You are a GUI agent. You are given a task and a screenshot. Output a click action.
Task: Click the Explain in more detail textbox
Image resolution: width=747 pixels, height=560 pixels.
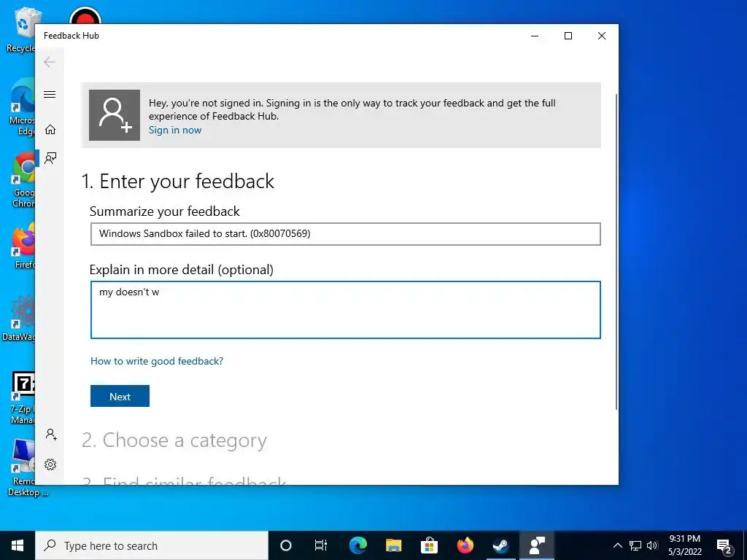coord(345,310)
